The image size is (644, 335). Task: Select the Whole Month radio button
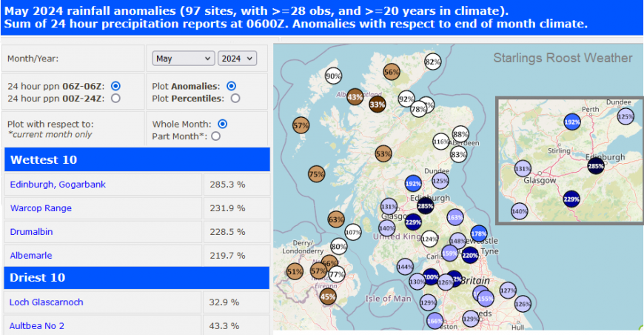click(223, 124)
